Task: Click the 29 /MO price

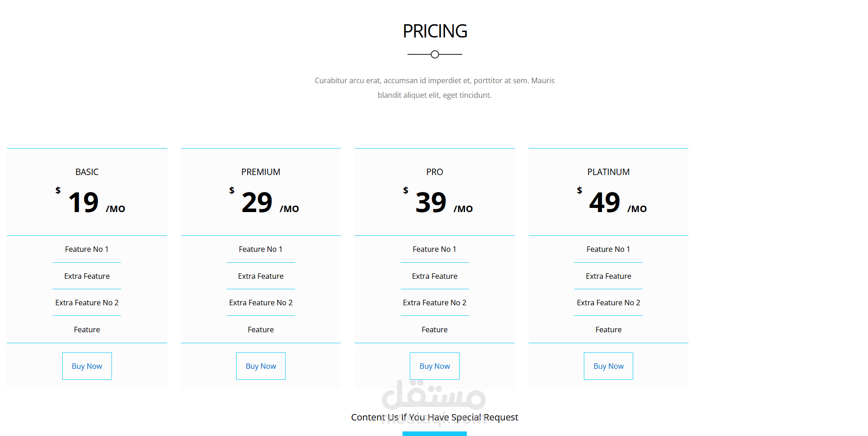Action: click(265, 202)
